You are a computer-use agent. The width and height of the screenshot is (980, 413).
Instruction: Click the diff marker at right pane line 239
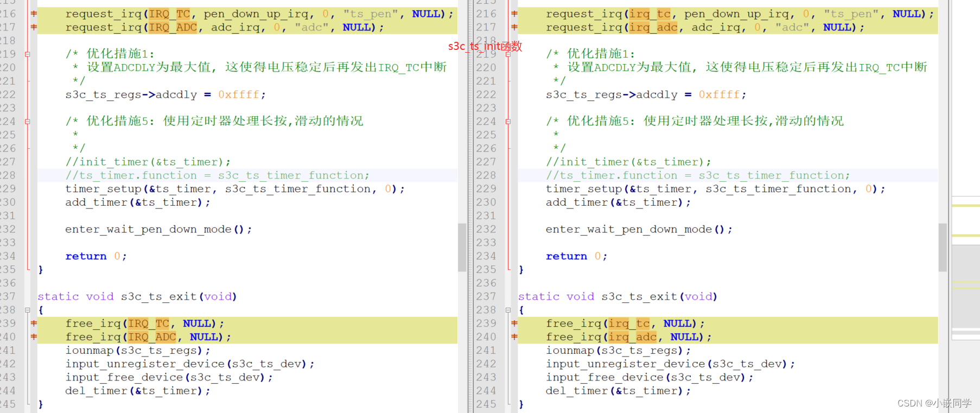514,323
